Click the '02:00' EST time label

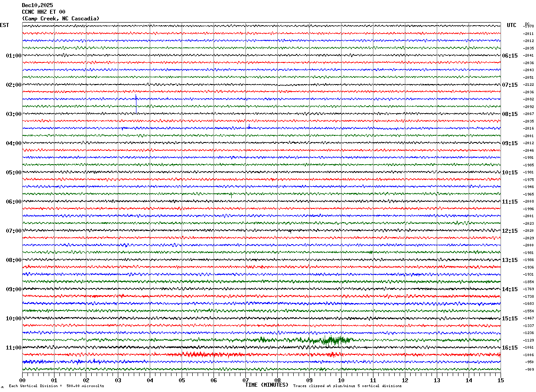(14, 85)
